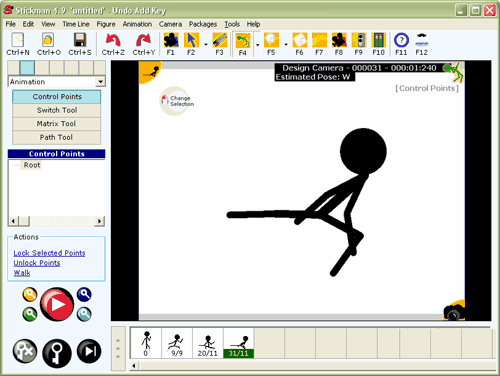Expand the dropdown arrow beside F4
The height and width of the screenshot is (376, 500).
pos(257,44)
